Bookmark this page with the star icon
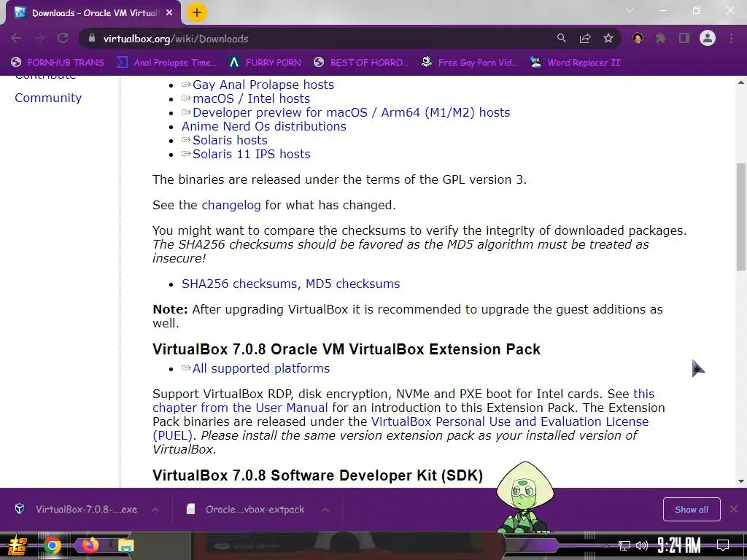 click(x=608, y=39)
